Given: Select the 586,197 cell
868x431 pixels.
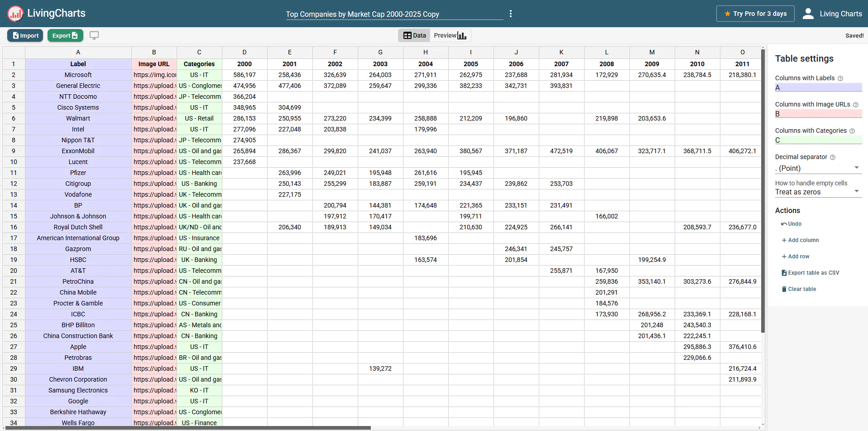Looking at the screenshot, I should (245, 75).
